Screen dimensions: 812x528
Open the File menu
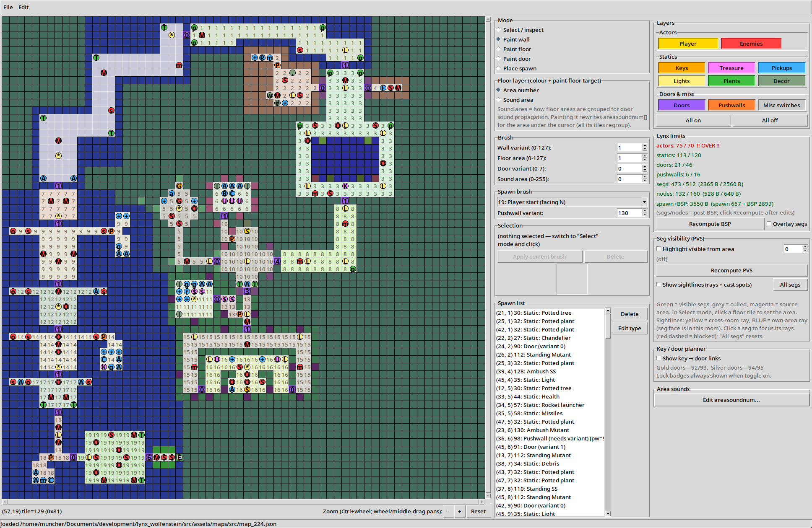8,7
